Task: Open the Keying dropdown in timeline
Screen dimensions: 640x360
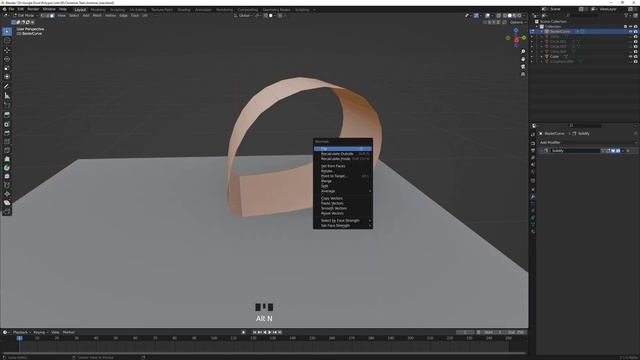Action: [x=40, y=332]
